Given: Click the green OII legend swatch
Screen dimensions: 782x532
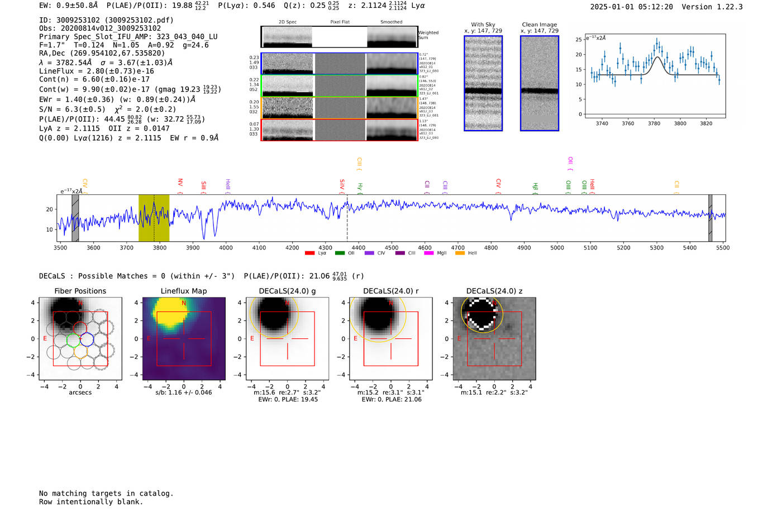Looking at the screenshot, I should pyautogui.click(x=340, y=253).
